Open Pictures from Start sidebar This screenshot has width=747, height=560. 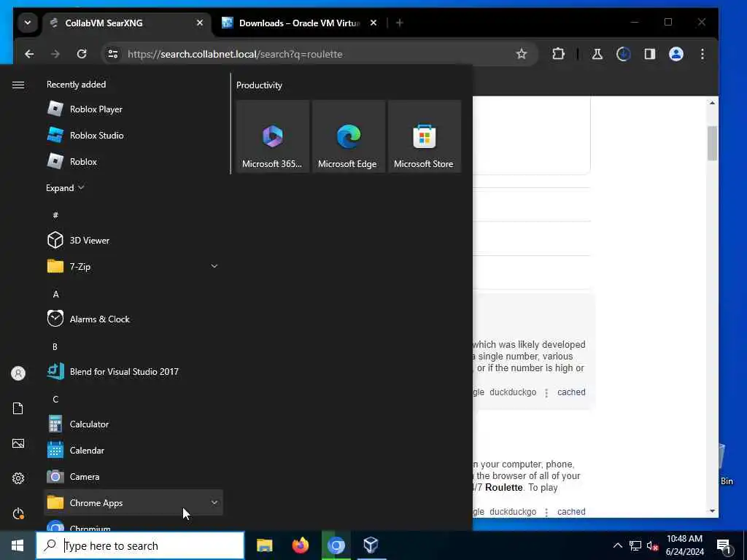coord(18,443)
